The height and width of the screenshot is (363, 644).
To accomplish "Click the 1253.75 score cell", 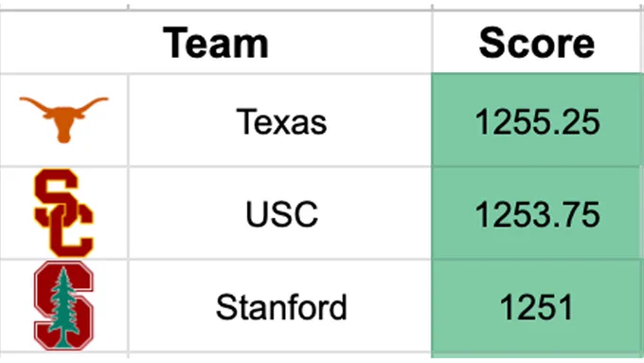I will pyautogui.click(x=537, y=213).
